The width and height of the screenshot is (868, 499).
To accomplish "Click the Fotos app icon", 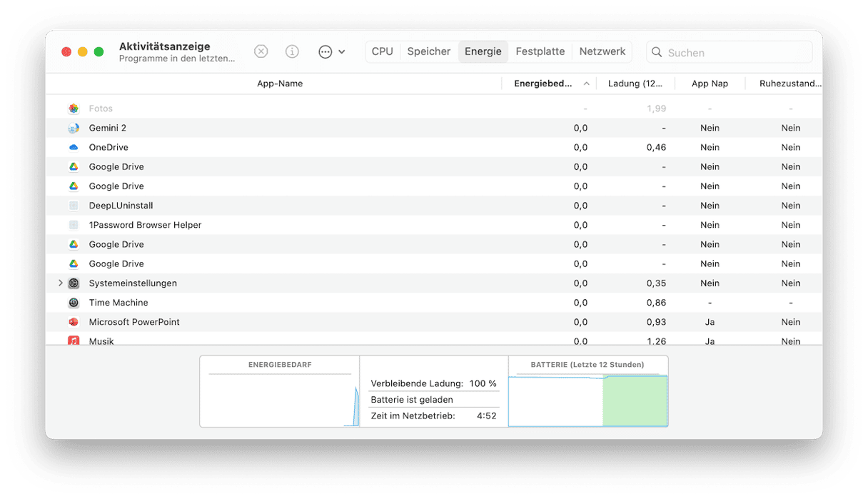I will tap(74, 109).
